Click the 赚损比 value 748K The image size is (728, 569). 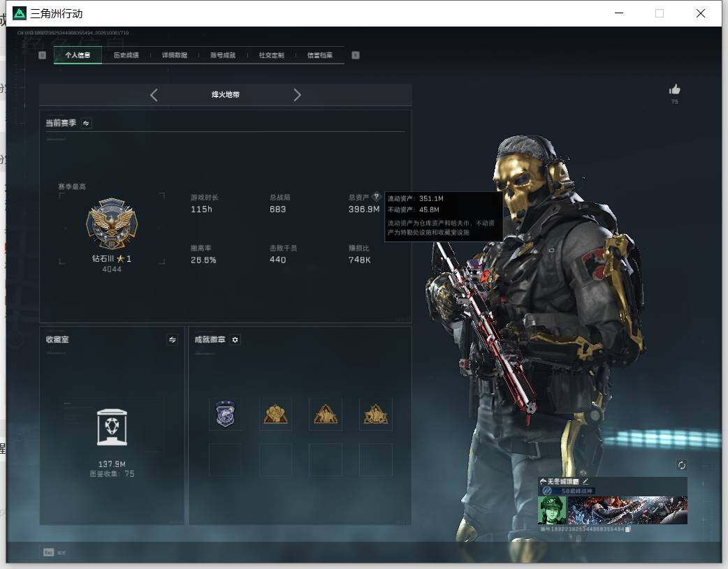(360, 260)
